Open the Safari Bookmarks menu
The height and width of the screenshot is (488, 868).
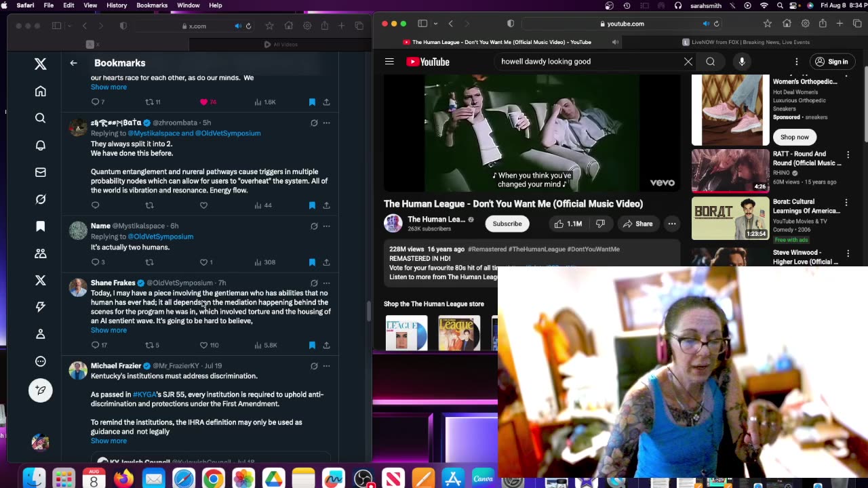click(x=152, y=5)
